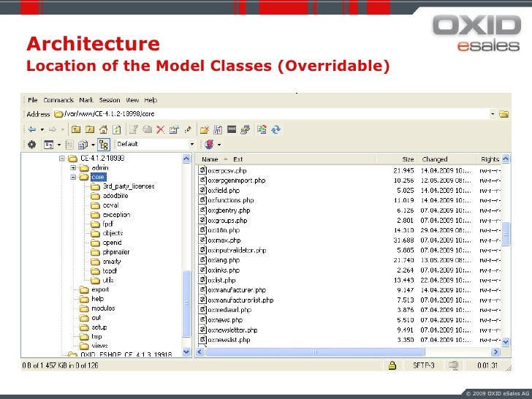Open file Properties icon
The image size is (532, 399).
tap(174, 129)
